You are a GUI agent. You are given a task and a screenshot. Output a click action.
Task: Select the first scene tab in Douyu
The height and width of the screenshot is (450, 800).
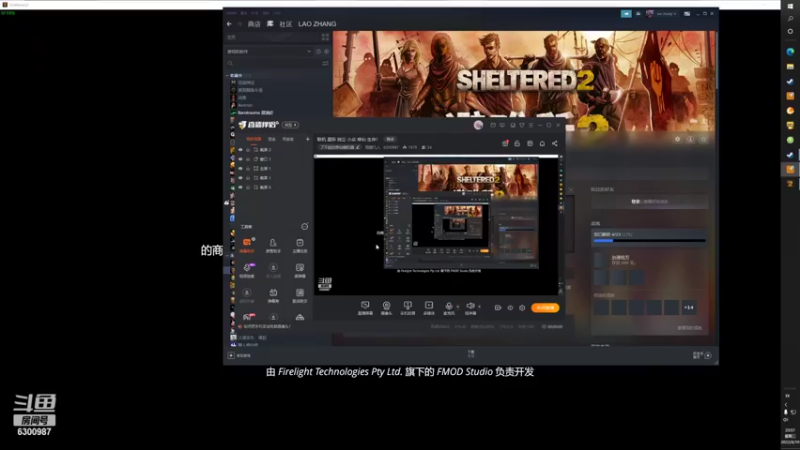(254, 139)
